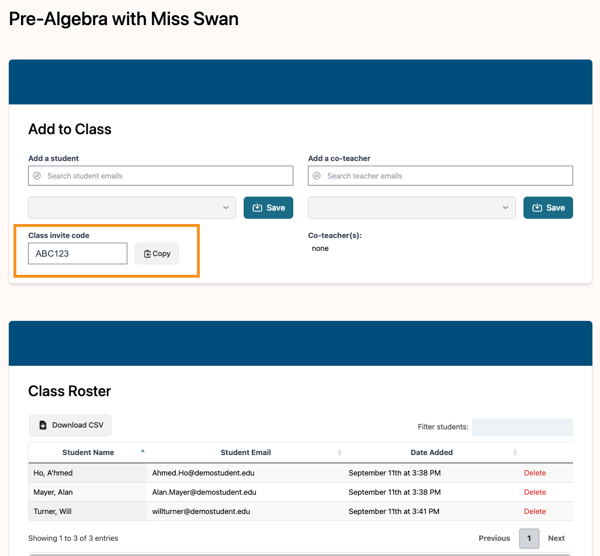Screen dimensions: 600x556
Task: Sort roster by Date Added column
Action: click(x=431, y=452)
